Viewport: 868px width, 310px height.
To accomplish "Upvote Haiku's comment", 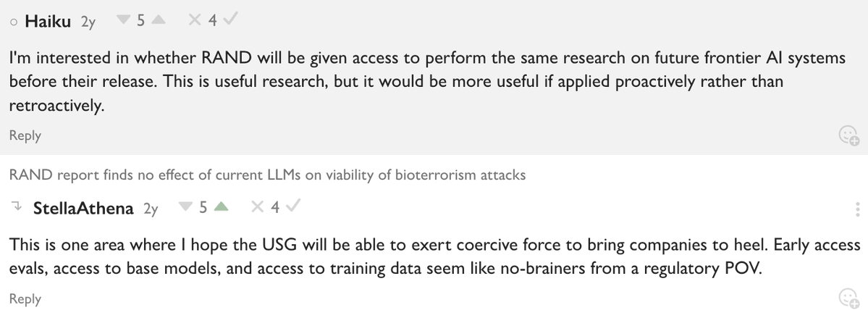I will (159, 22).
